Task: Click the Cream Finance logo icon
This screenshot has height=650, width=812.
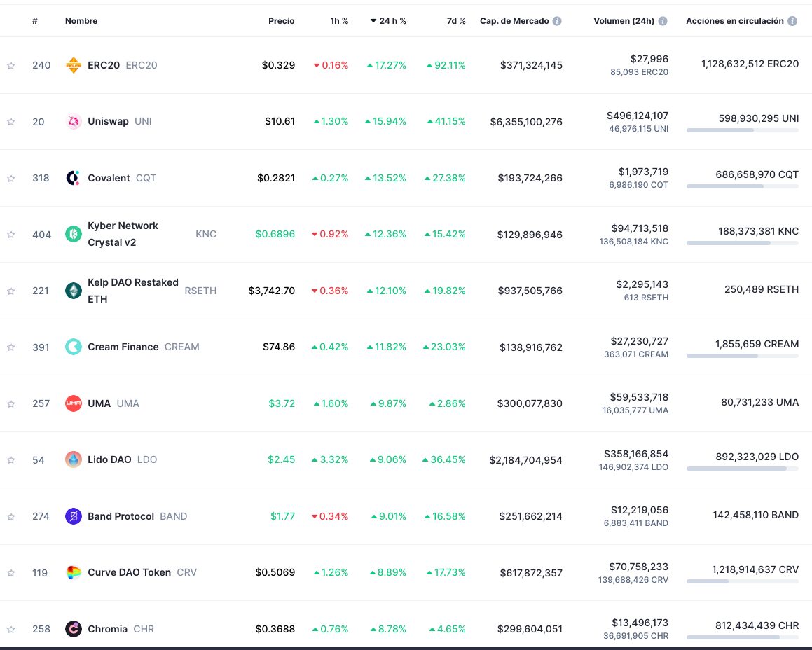Action: [74, 347]
